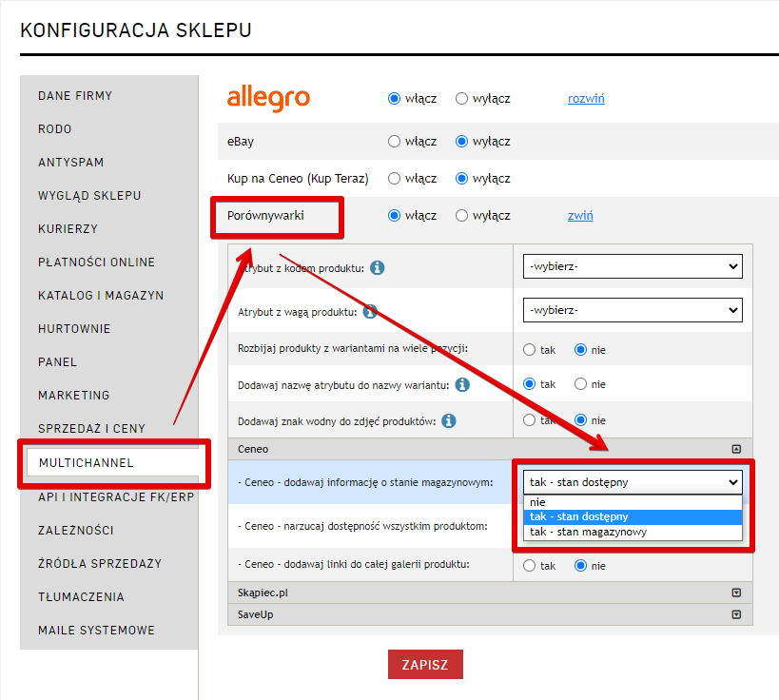Go to Płatności Online in sidebar
Image resolution: width=779 pixels, height=700 pixels.
click(96, 262)
